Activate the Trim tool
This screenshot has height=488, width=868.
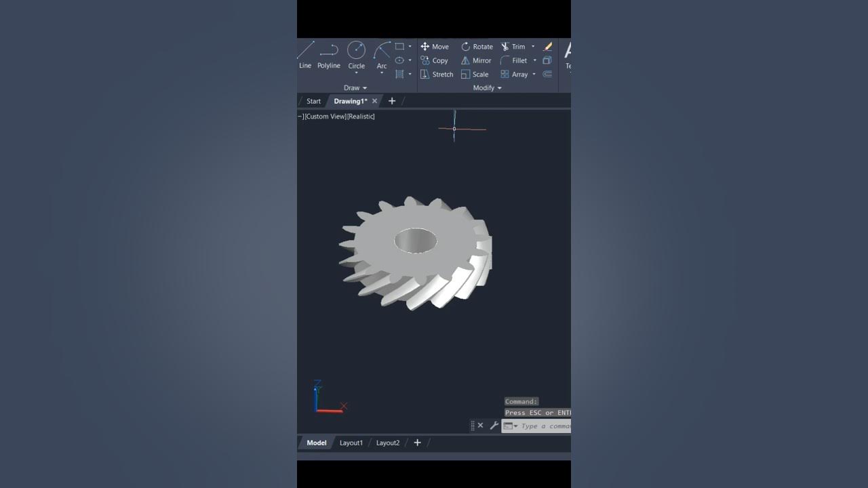(513, 47)
